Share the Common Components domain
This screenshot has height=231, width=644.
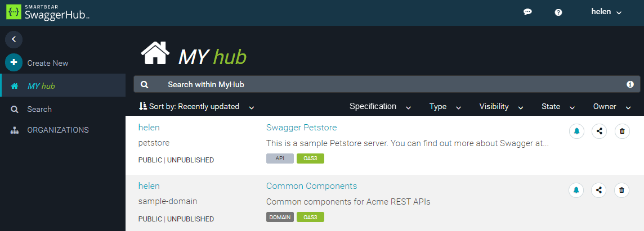(x=600, y=190)
